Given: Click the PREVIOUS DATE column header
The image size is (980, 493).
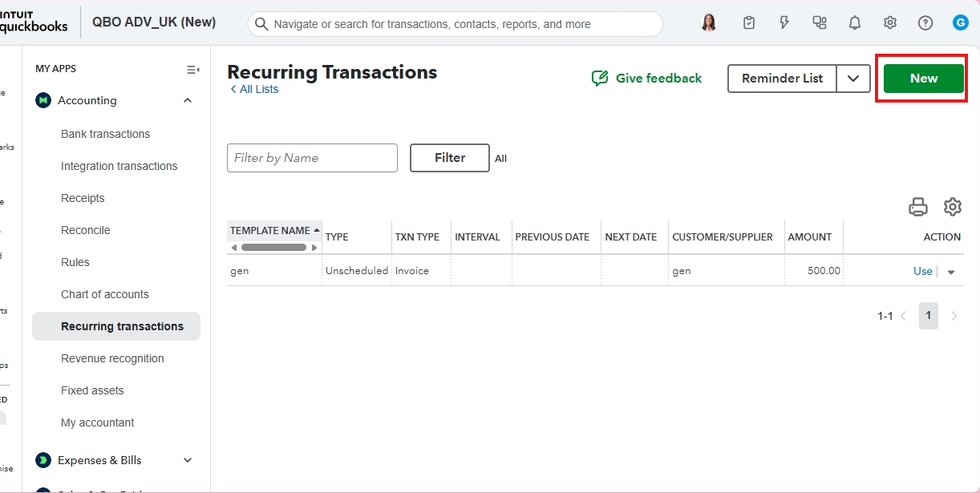Looking at the screenshot, I should [553, 237].
